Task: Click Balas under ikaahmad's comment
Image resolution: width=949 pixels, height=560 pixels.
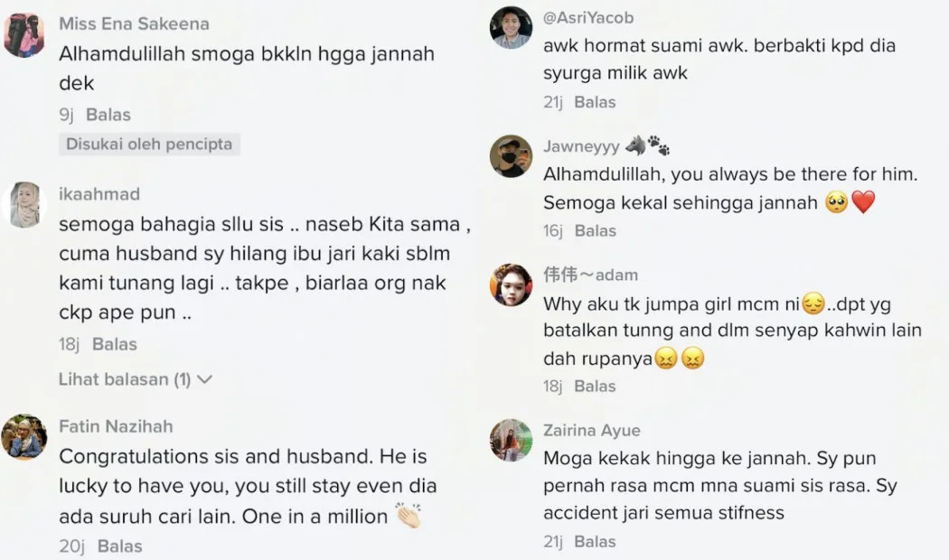Action: coord(115,344)
